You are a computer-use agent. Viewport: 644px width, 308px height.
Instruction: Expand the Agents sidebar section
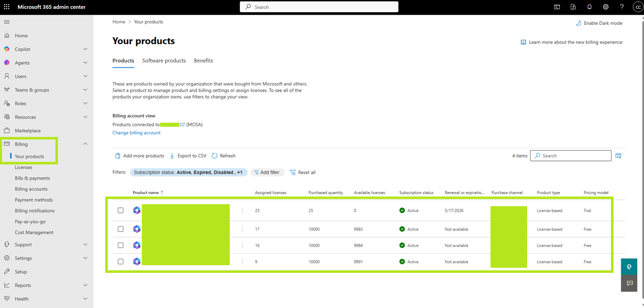(85, 63)
